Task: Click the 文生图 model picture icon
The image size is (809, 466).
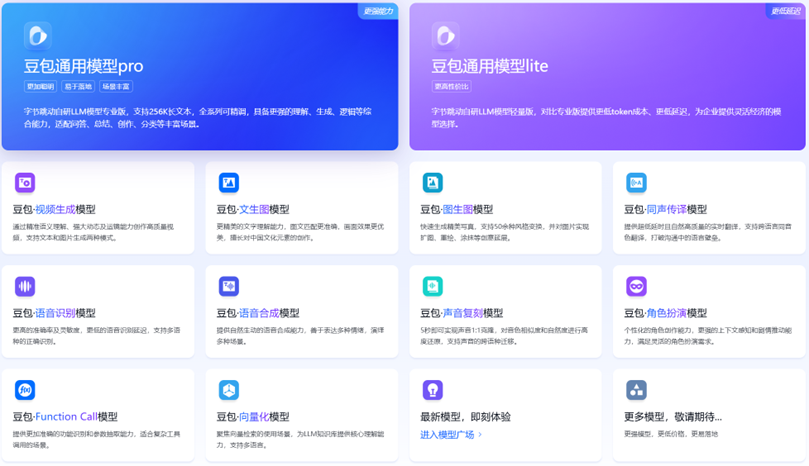Action: 229,183
